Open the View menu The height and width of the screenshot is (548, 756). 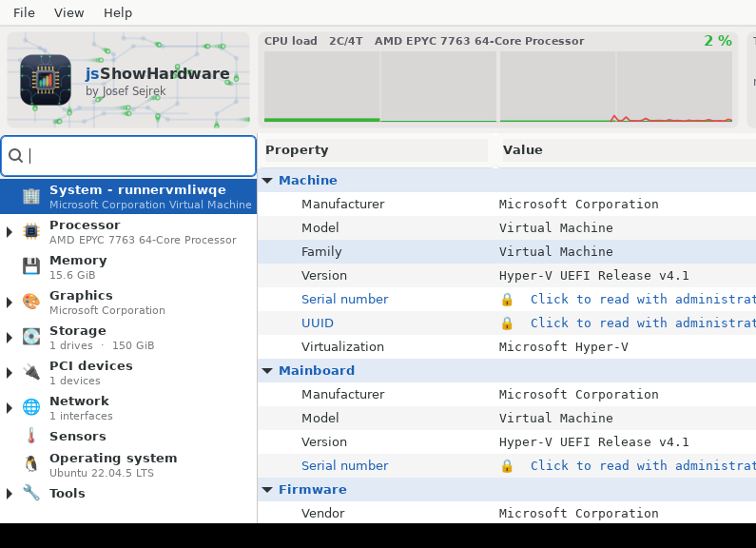click(69, 12)
